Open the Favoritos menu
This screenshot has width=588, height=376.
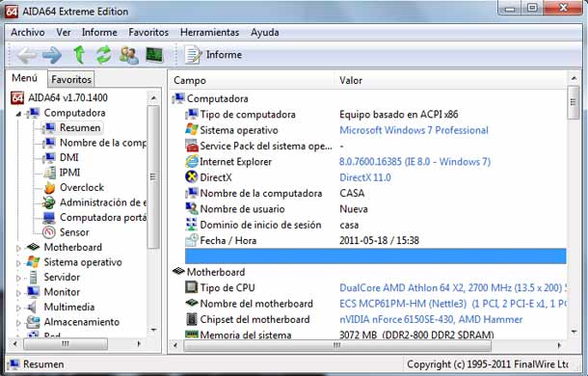click(148, 32)
